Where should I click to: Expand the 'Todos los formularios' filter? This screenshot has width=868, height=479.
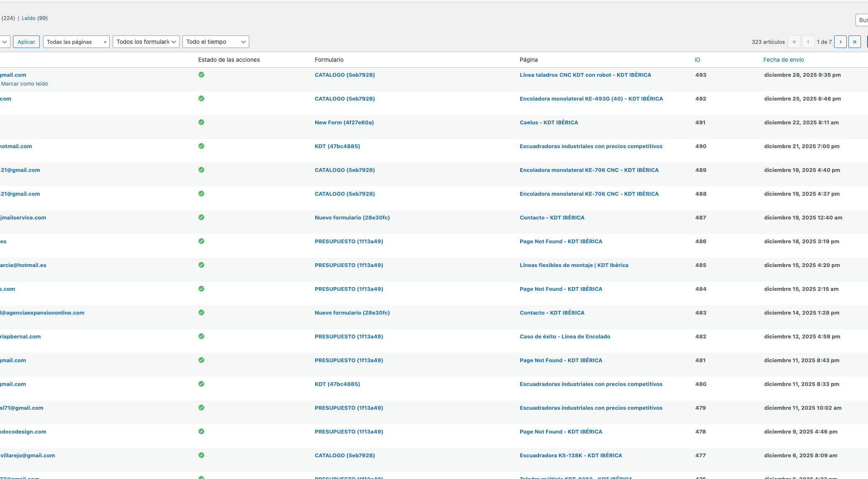tap(146, 42)
